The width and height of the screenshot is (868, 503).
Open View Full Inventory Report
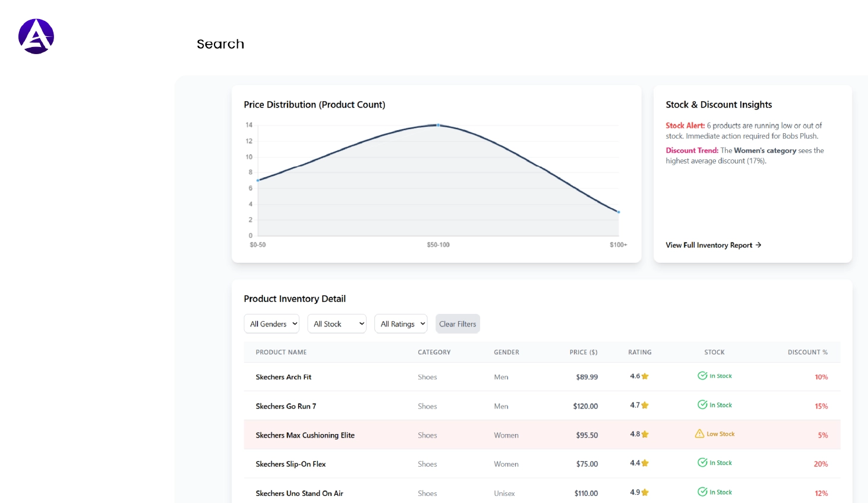coord(709,245)
